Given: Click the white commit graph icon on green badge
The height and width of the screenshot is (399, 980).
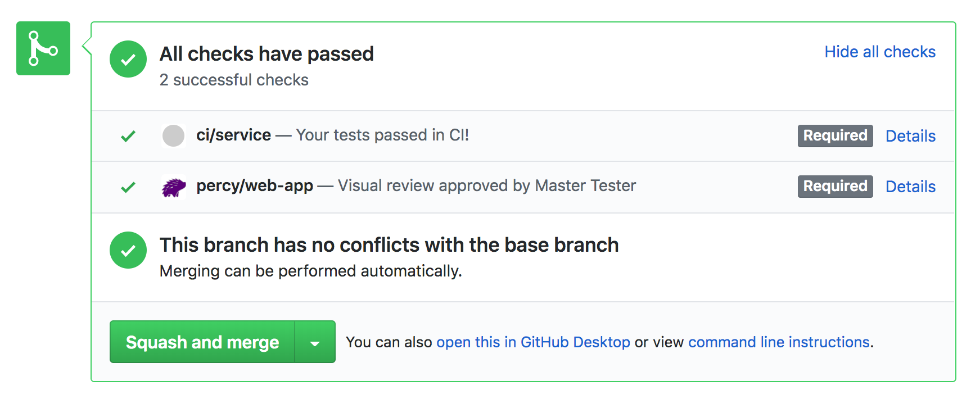Looking at the screenshot, I should [x=43, y=48].
